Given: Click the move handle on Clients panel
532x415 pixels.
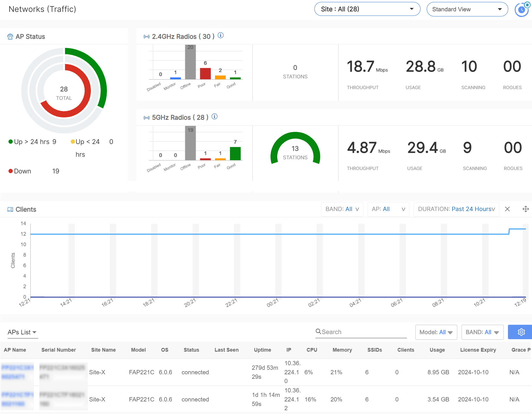Looking at the screenshot, I should pos(525,209).
